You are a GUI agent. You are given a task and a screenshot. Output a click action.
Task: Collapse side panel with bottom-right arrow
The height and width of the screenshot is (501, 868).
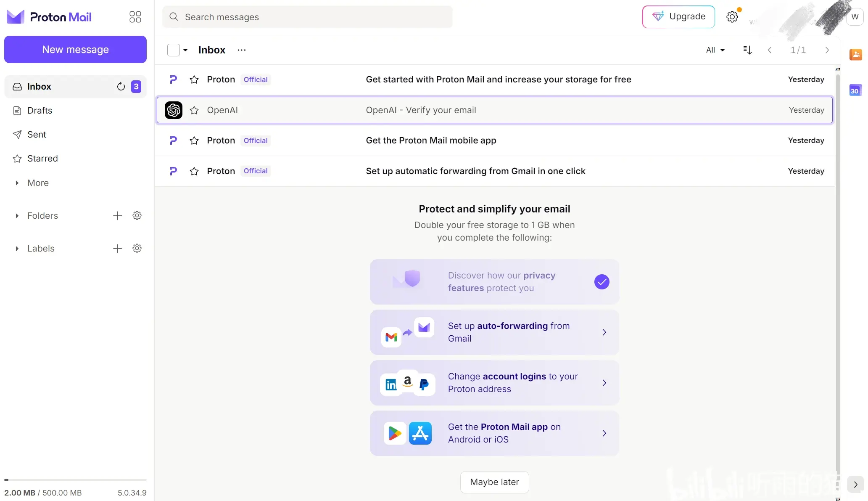(855, 484)
